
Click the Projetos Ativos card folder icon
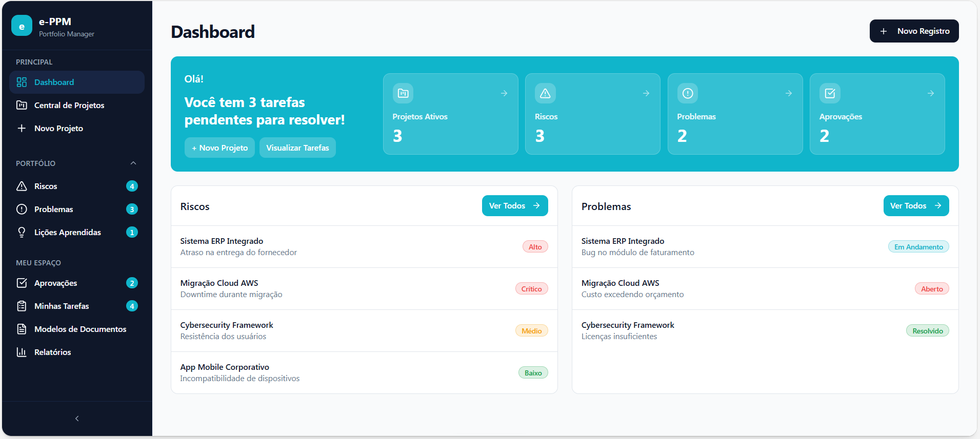(403, 93)
